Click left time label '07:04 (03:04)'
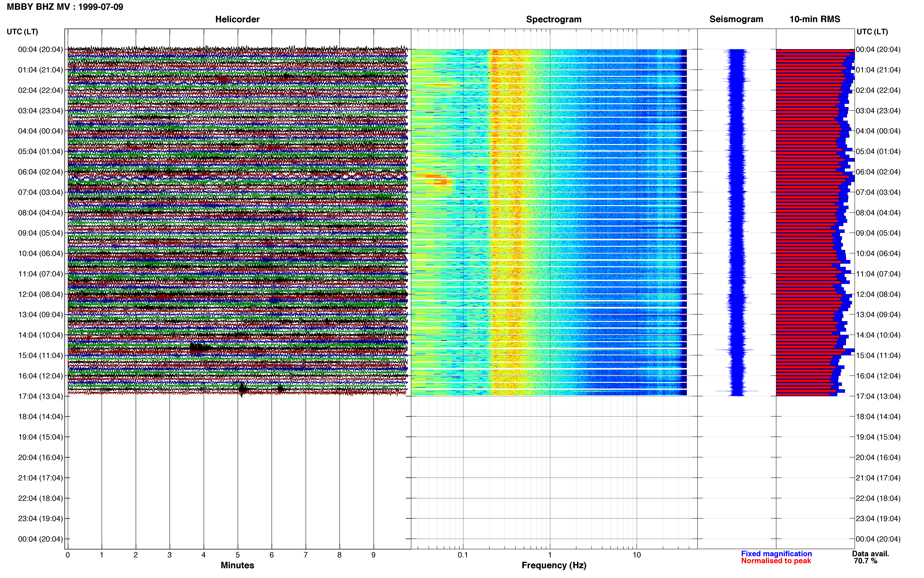924x578 pixels. (40, 192)
